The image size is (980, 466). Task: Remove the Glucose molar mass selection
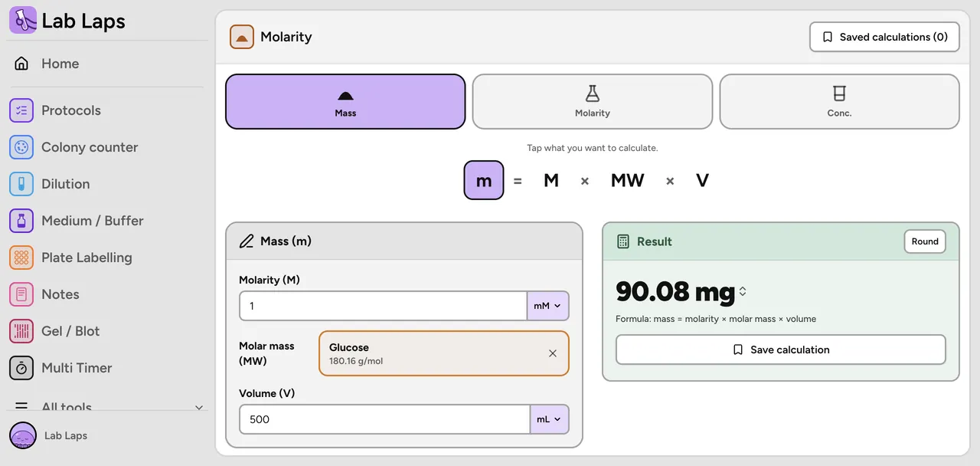[x=553, y=353]
